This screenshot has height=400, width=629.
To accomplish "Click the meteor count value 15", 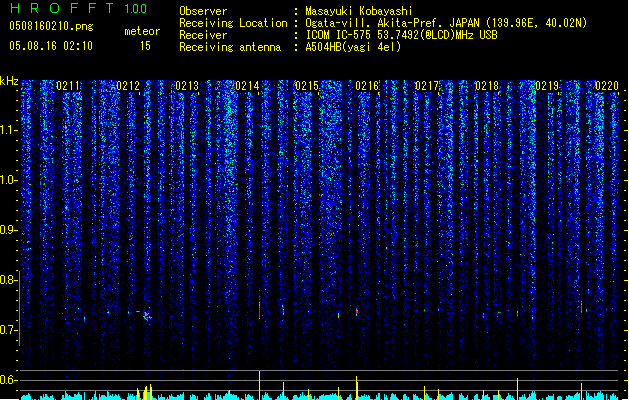I will tap(145, 46).
